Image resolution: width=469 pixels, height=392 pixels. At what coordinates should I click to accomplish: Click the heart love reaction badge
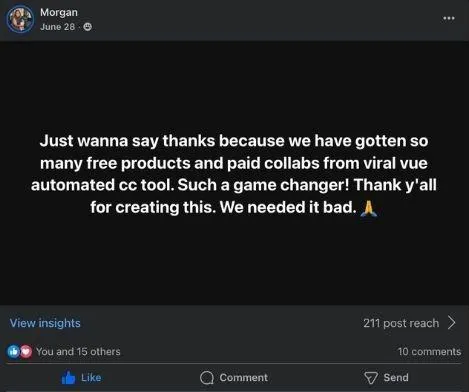(x=26, y=351)
